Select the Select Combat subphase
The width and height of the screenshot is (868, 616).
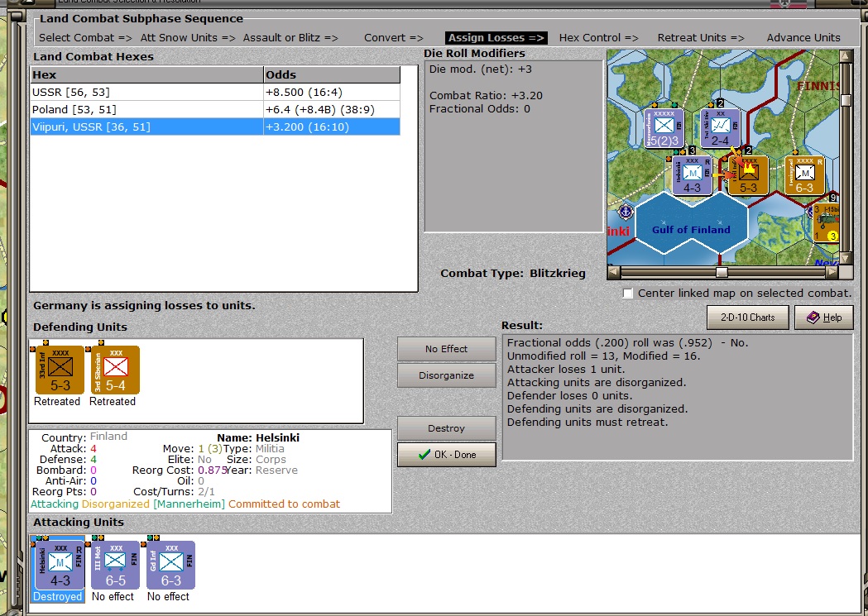(x=85, y=37)
